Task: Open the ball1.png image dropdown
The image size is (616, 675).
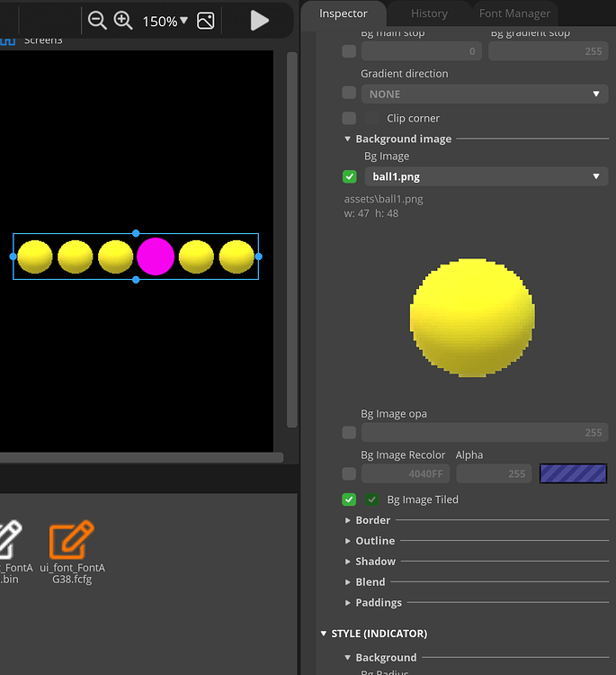Action: [486, 177]
